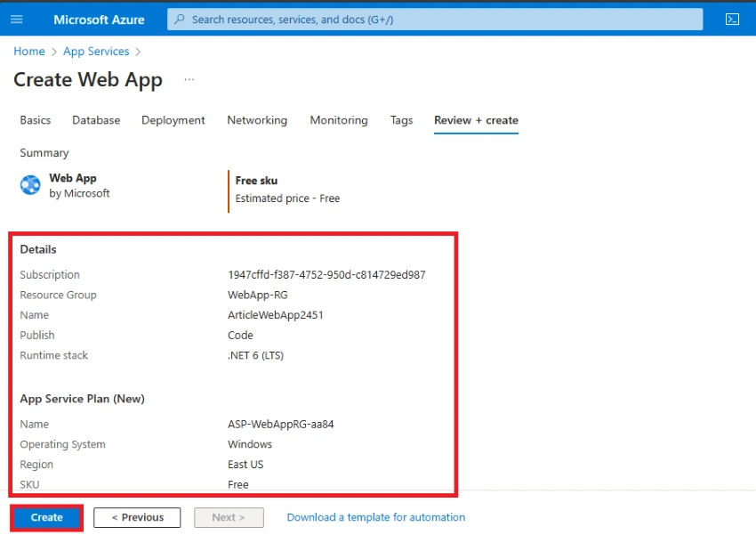Viewport: 756px width, 543px height.
Task: Select the SKU value Free
Action: click(238, 484)
